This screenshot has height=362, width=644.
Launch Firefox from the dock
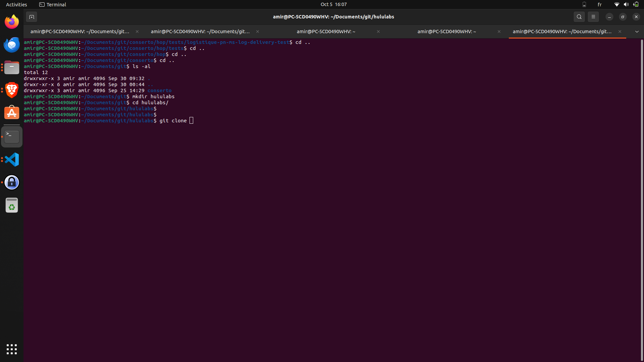(12, 22)
